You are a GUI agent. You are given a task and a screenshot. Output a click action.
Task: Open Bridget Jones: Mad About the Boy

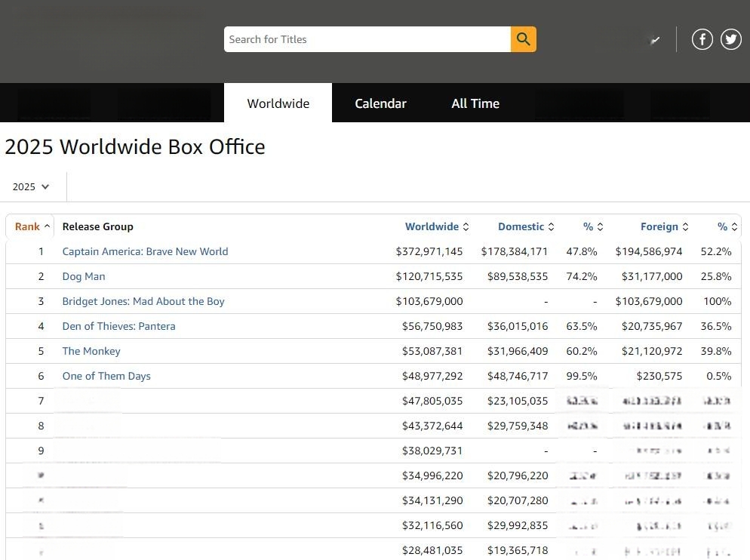(x=143, y=301)
